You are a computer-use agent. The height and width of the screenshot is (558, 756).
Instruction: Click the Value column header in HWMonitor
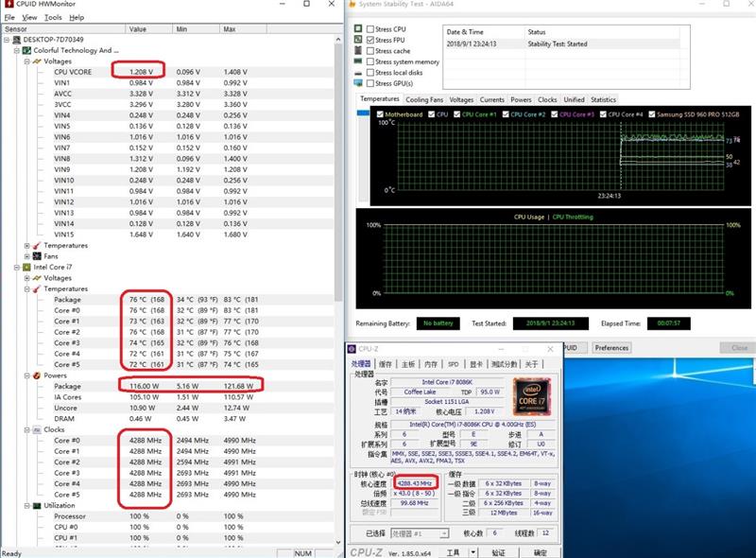click(148, 29)
